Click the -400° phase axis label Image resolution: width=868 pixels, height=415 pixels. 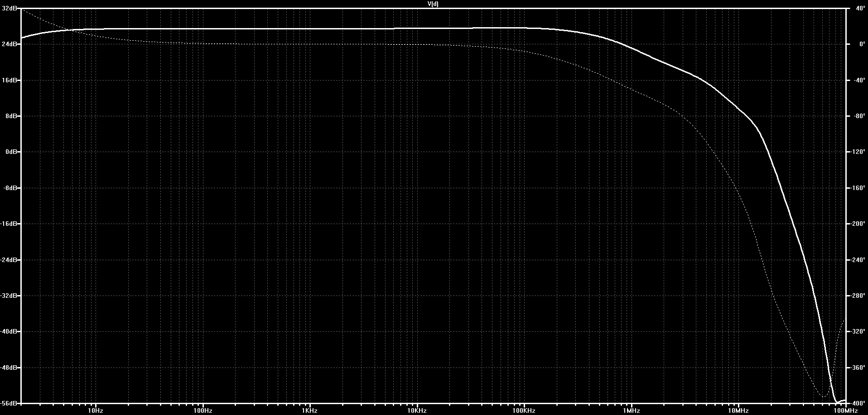[858, 403]
